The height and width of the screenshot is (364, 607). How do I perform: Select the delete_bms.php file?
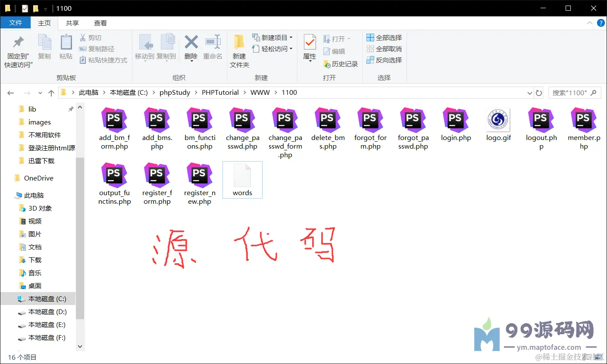328,129
